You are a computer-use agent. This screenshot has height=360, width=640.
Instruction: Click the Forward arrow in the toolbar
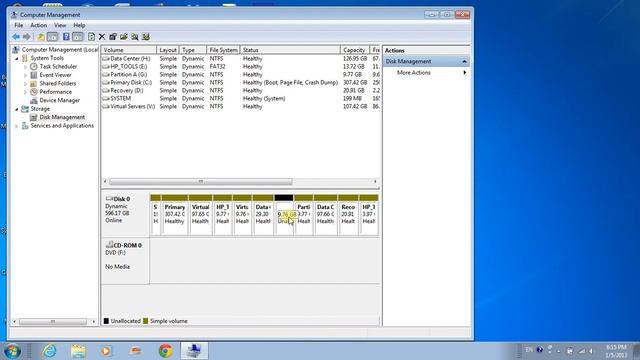(27, 37)
